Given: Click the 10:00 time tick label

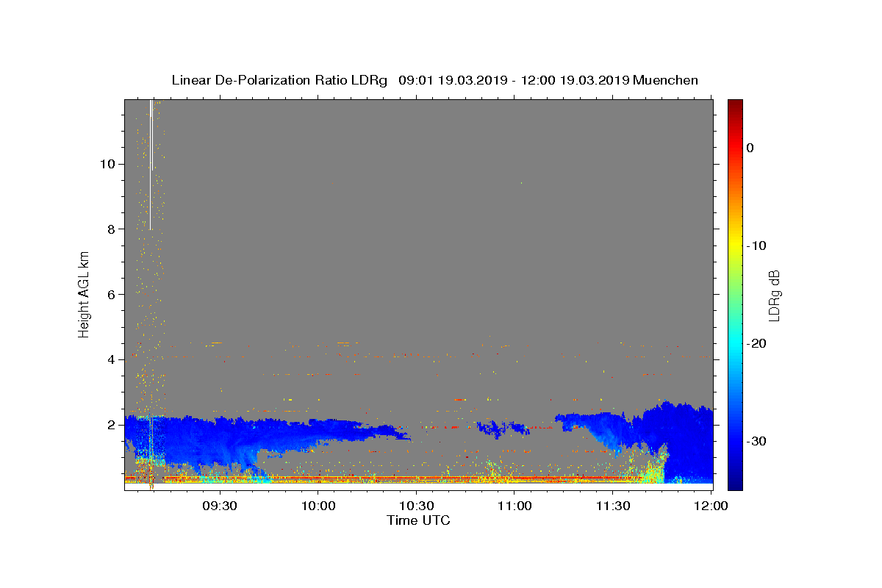Looking at the screenshot, I should pos(318,506).
